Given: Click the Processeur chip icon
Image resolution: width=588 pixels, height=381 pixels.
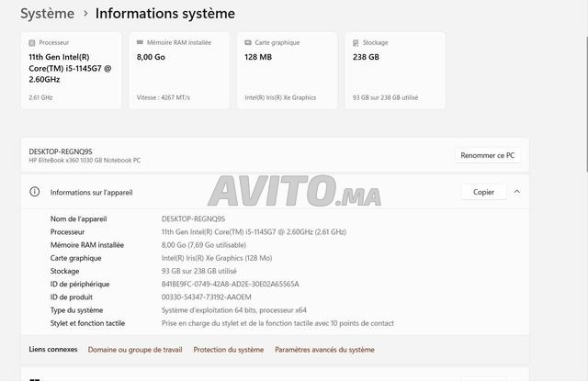Looking at the screenshot, I should click(x=32, y=43).
